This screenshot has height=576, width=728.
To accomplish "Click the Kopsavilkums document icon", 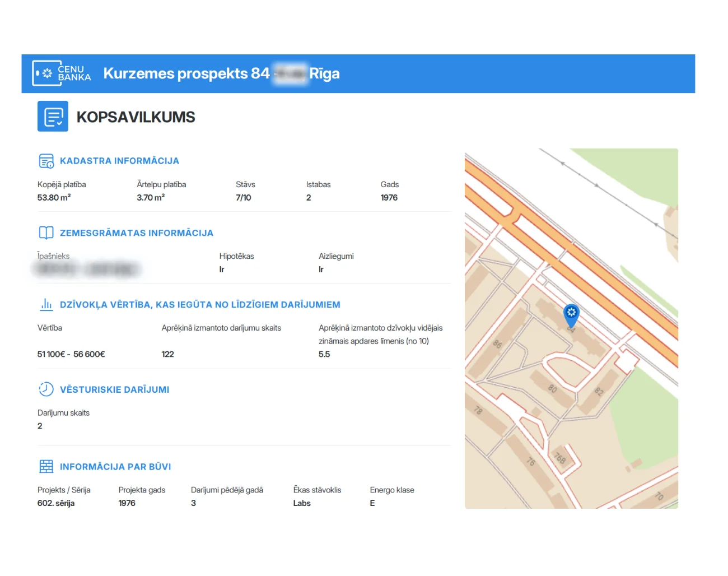I will (53, 117).
